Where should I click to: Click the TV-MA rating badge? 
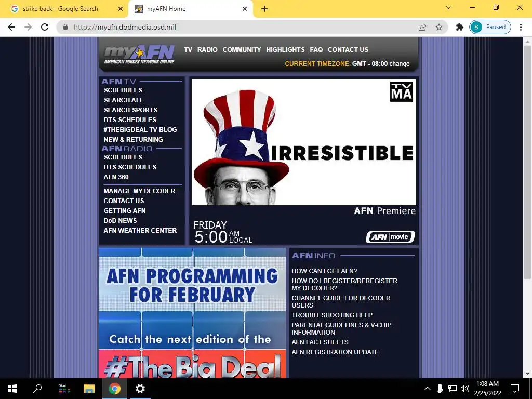click(402, 91)
